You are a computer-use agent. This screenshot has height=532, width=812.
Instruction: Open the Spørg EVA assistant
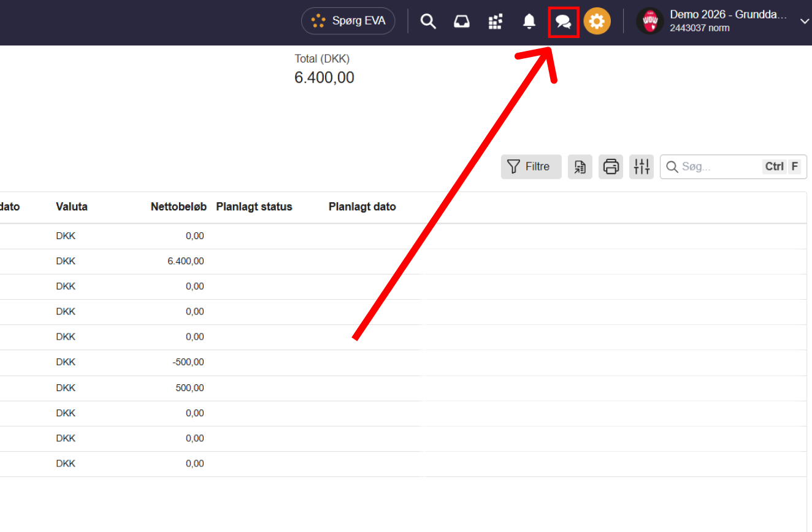tap(348, 21)
